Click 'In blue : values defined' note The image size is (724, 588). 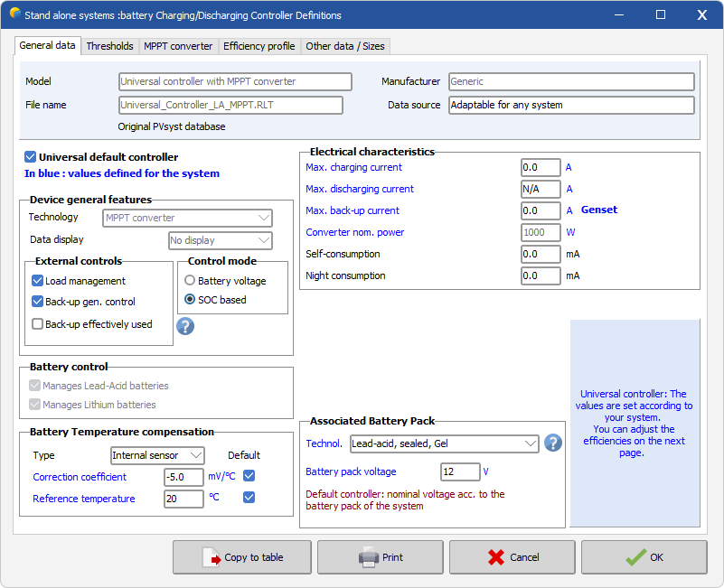tap(122, 173)
